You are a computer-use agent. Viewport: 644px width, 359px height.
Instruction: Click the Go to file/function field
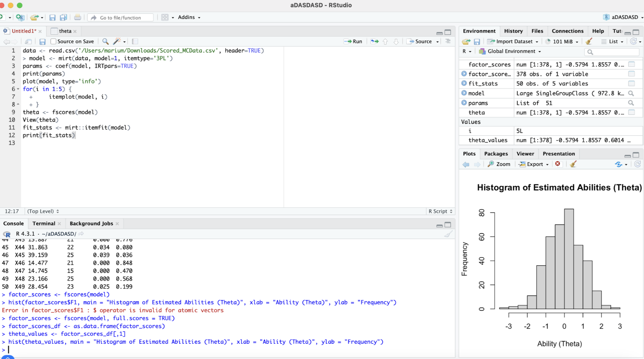(x=121, y=18)
